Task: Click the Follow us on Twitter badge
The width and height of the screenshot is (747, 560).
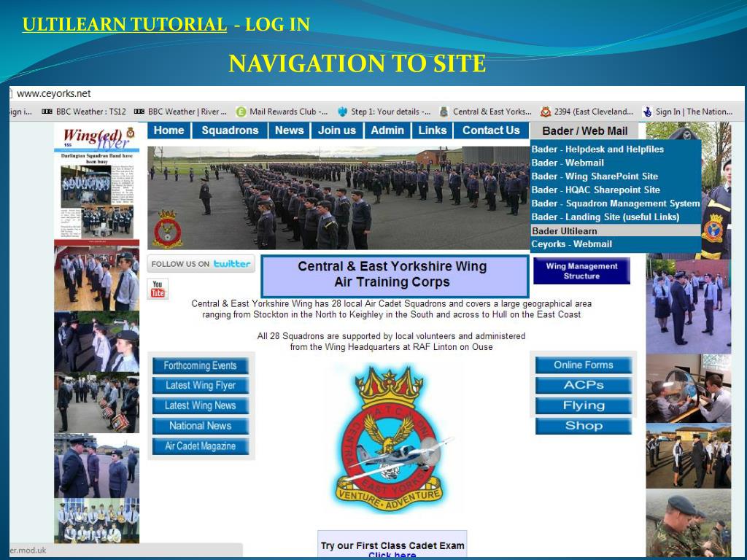Action: 201,264
